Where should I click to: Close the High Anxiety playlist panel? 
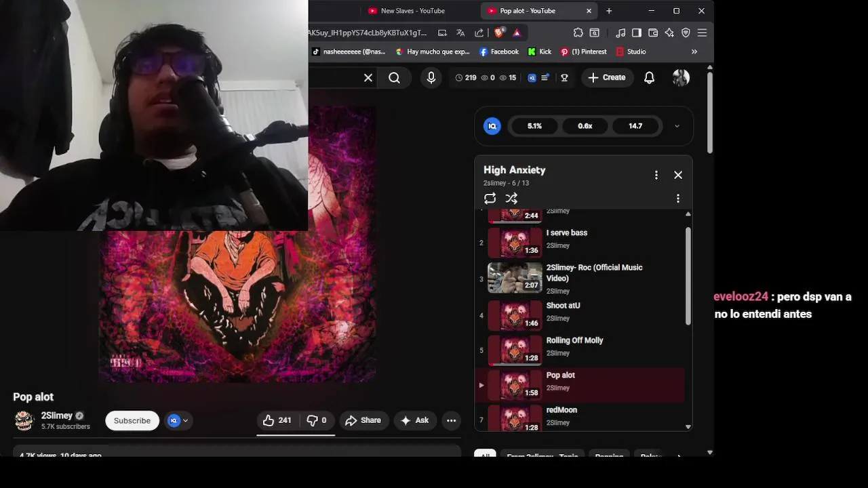point(678,175)
